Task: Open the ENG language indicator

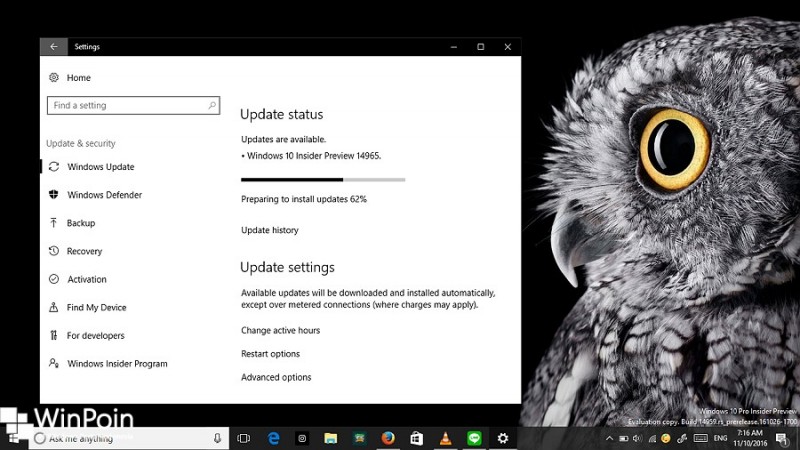Action: 720,438
